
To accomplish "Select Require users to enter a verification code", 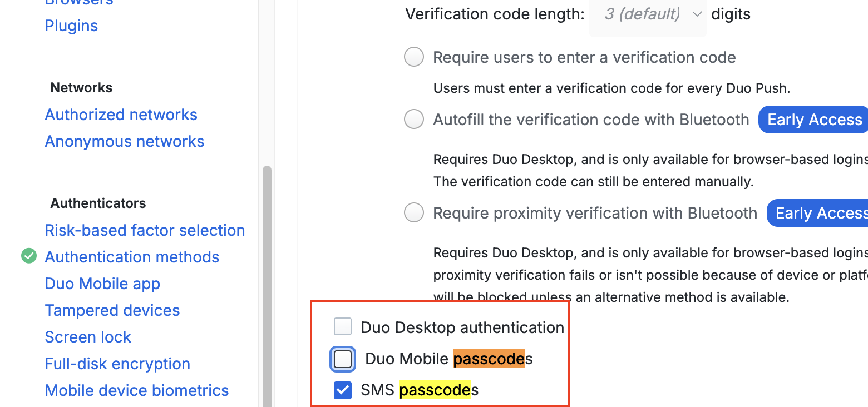I will [414, 57].
